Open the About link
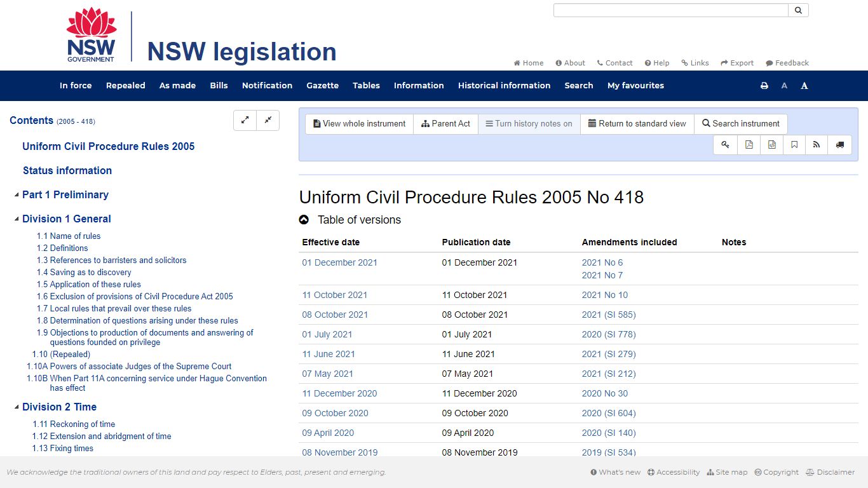 [570, 63]
